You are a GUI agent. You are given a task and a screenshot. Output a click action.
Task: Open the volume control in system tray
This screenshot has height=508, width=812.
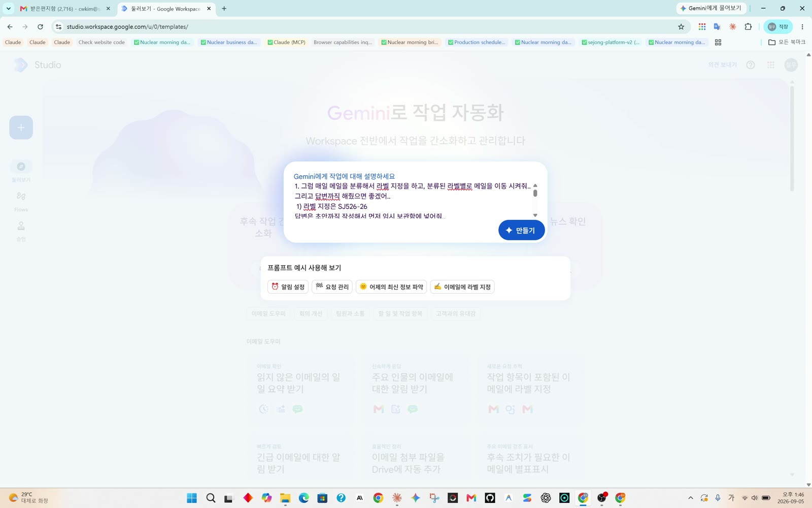coord(754,498)
